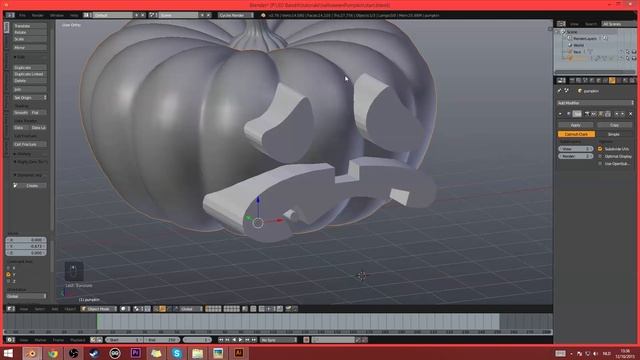640x360 pixels.
Task: Click the timeline End frame field
Action: [162, 340]
